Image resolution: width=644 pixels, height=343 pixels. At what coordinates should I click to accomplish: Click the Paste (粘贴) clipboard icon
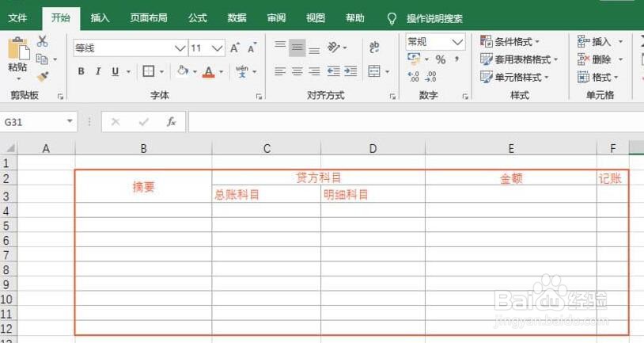[x=18, y=49]
